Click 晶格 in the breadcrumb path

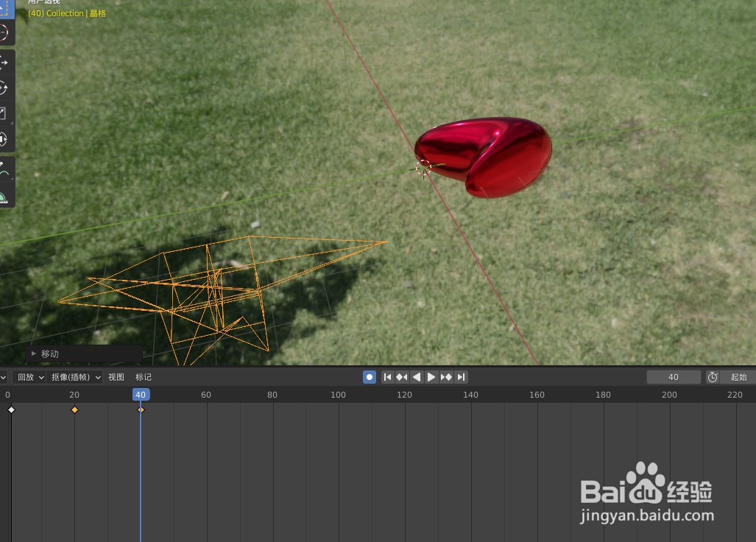coord(96,13)
